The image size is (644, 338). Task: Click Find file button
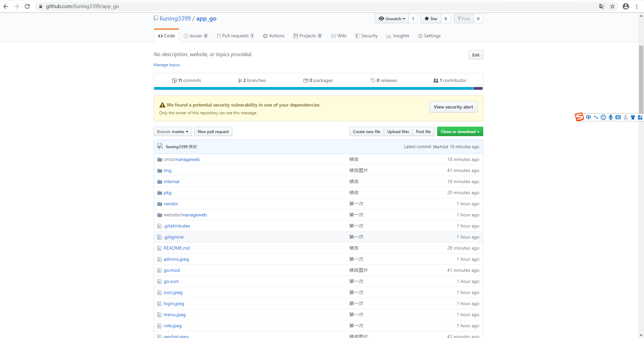click(x=423, y=131)
